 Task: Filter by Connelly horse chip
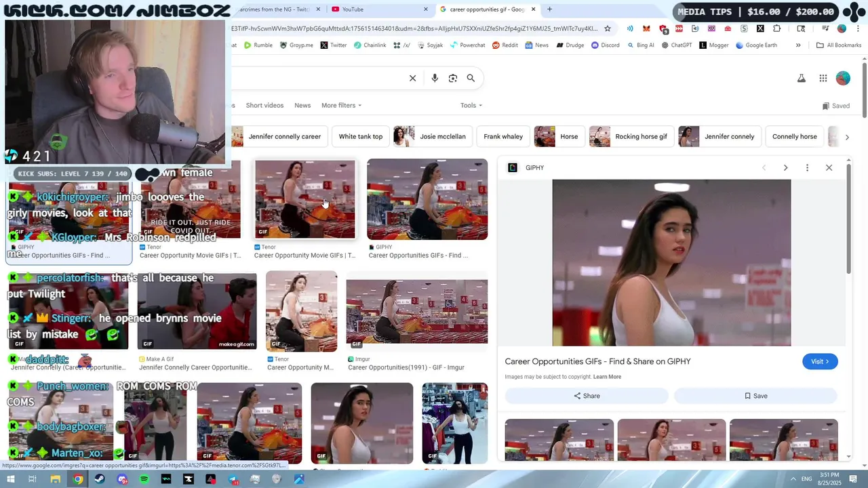[x=795, y=136]
